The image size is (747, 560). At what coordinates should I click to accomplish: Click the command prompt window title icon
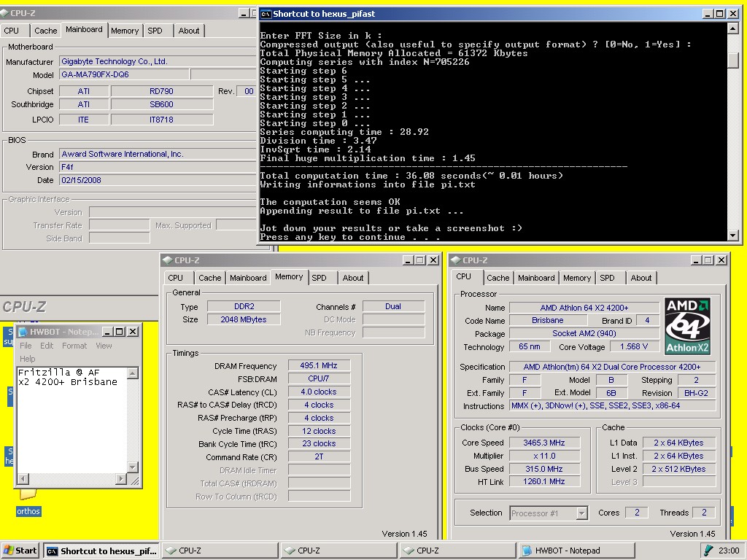[266, 14]
